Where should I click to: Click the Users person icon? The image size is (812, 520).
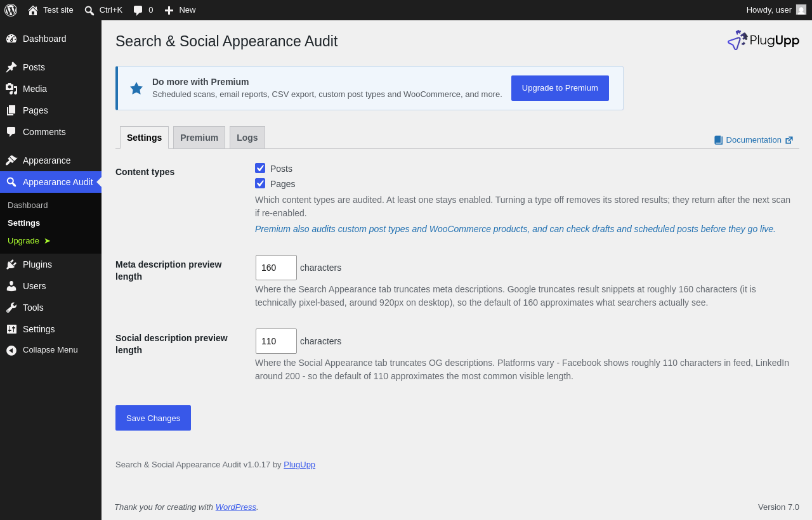click(x=11, y=286)
